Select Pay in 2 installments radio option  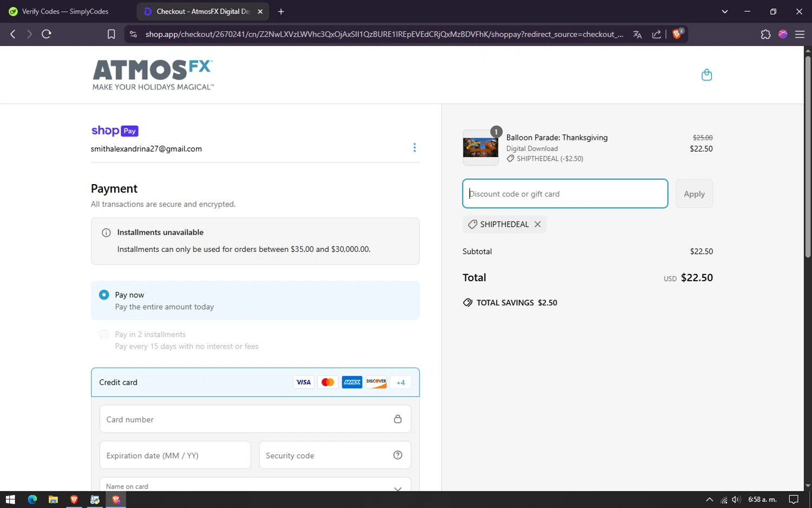click(104, 334)
